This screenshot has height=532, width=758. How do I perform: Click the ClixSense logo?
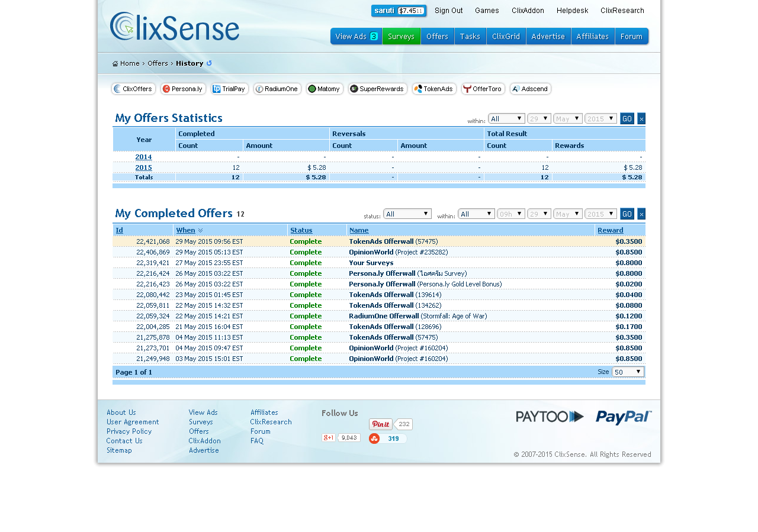pos(175,27)
